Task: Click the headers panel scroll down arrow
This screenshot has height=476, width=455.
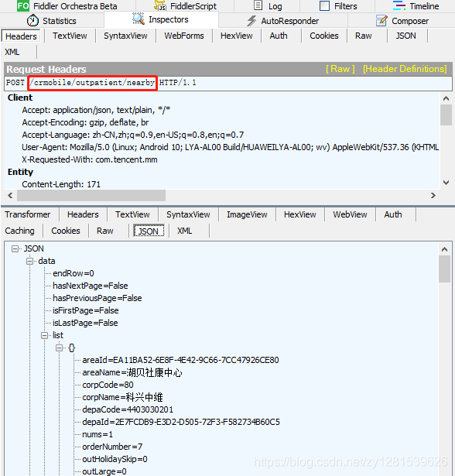Action: click(446, 183)
